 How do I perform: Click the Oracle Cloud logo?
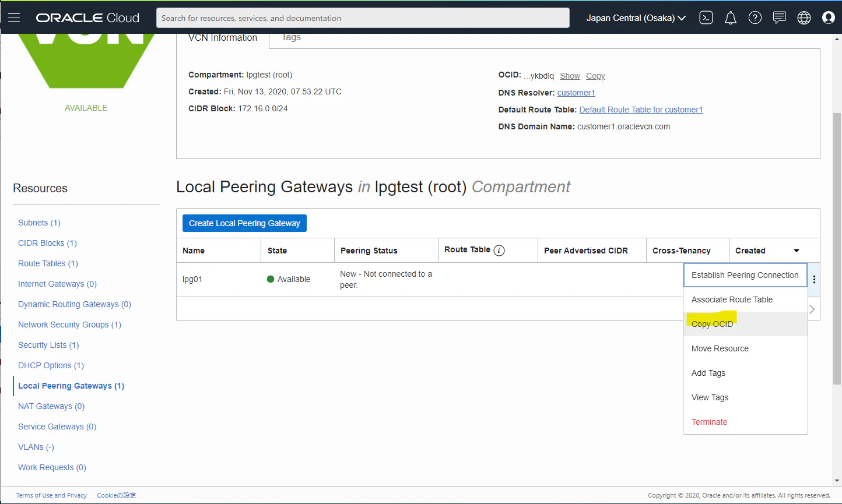click(87, 17)
